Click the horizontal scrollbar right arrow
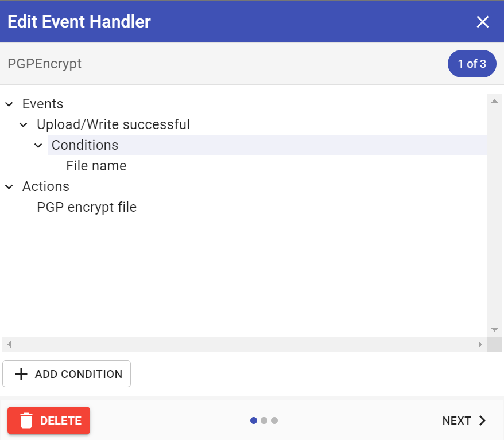 tap(481, 344)
